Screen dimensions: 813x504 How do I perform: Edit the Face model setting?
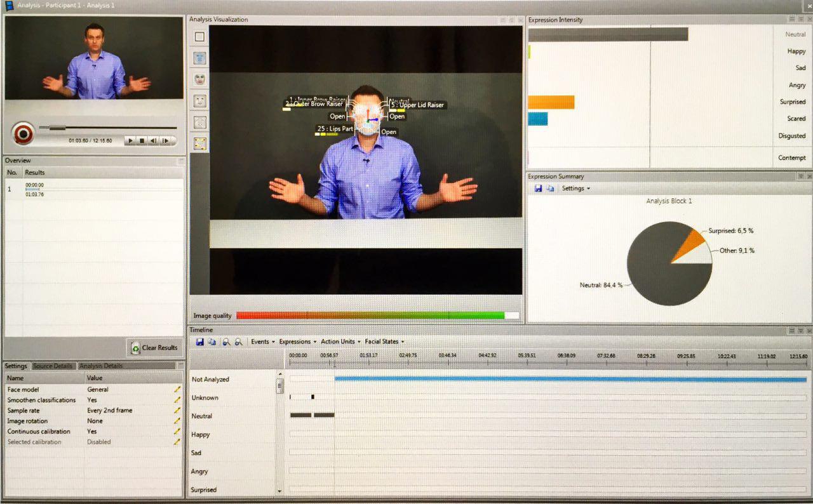(x=177, y=389)
